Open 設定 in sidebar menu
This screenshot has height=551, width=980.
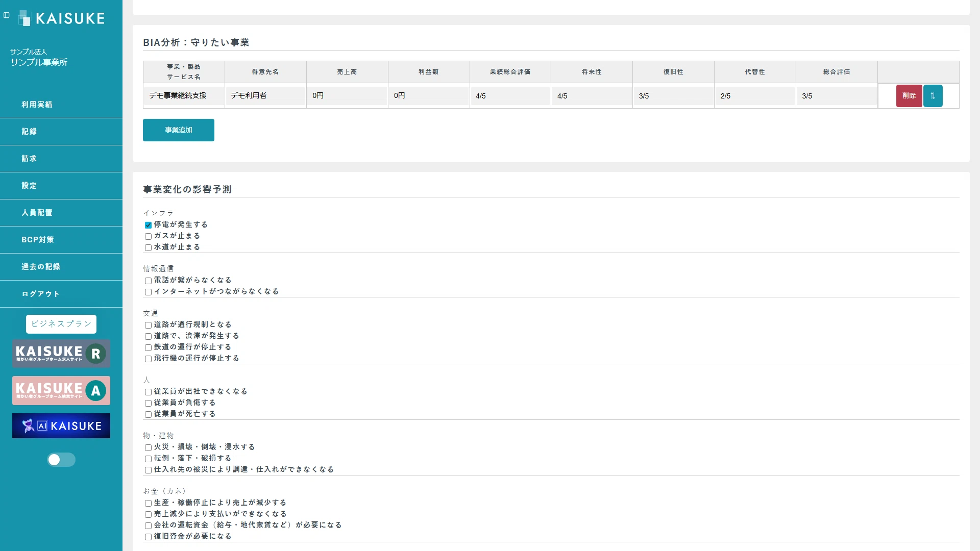click(x=61, y=186)
